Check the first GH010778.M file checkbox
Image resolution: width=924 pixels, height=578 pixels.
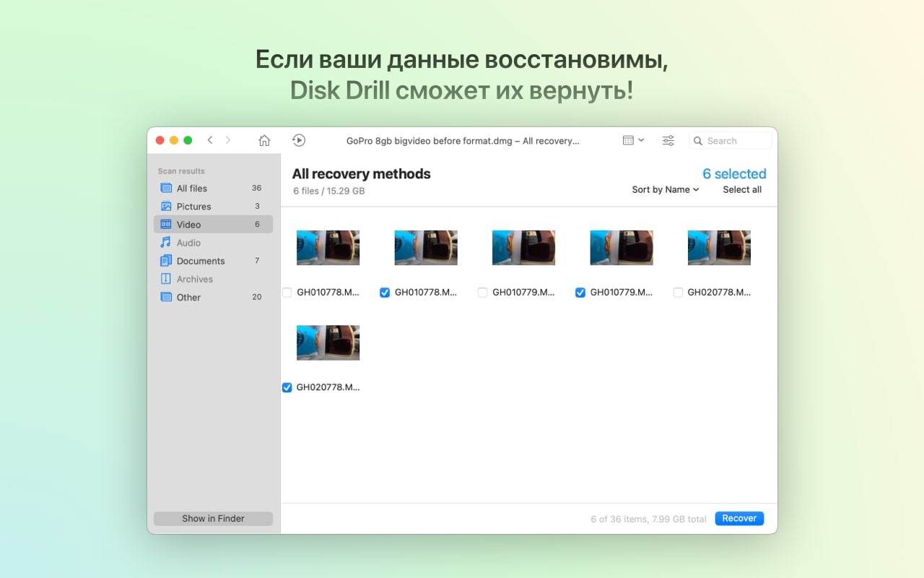(287, 293)
